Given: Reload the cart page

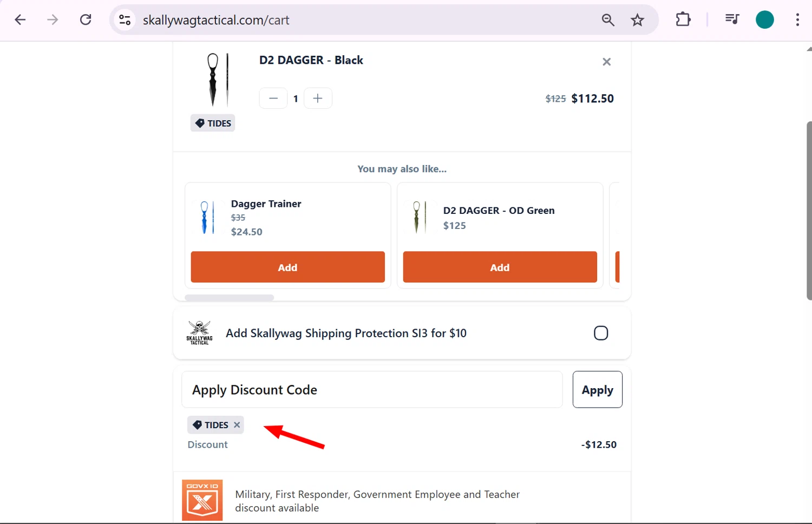Looking at the screenshot, I should pos(86,20).
